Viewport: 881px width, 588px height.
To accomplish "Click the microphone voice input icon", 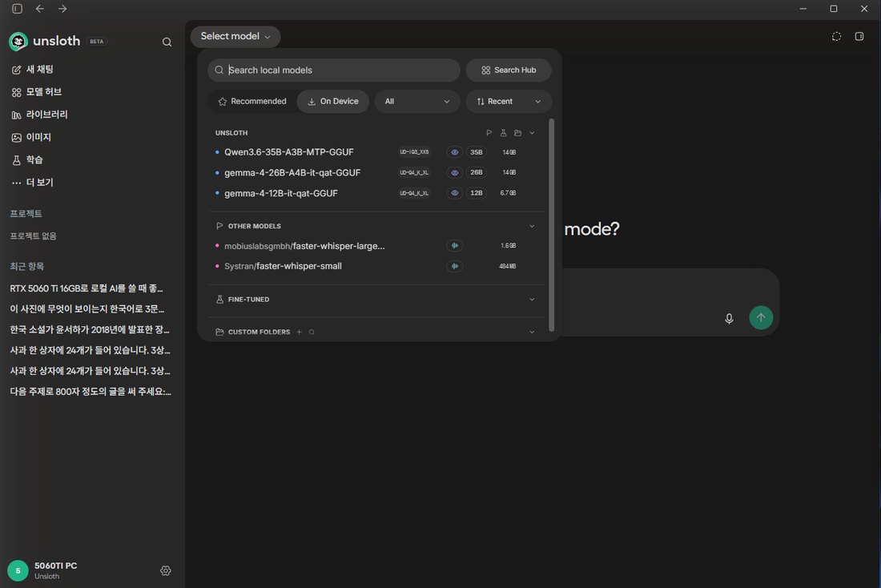I will point(729,318).
